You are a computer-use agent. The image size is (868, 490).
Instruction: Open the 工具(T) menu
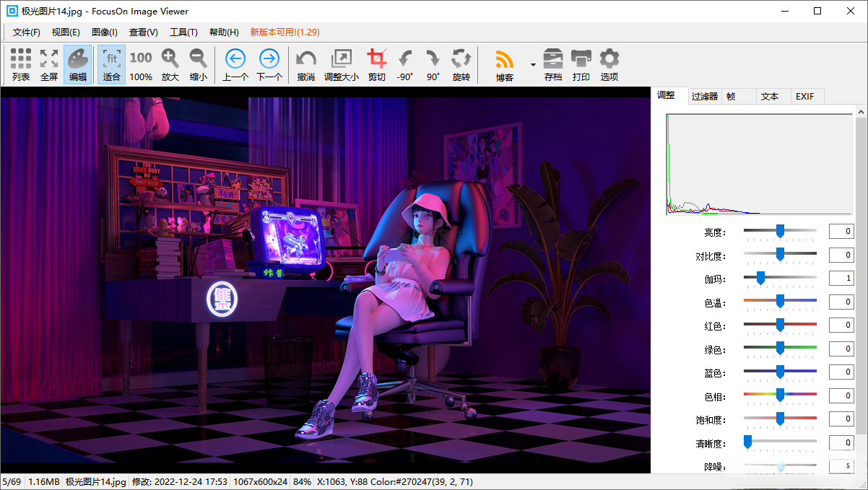(183, 32)
